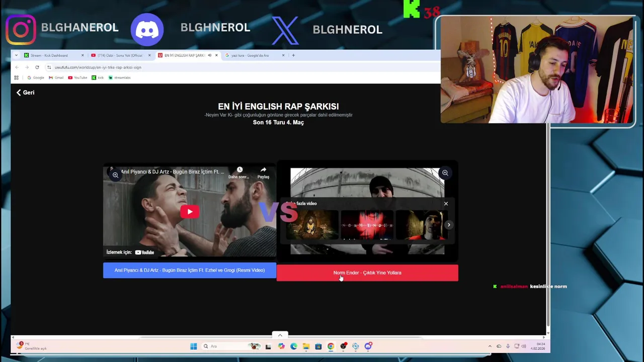Play the Anıl Piyancı YouTube video
The image size is (644, 362).
point(190,212)
